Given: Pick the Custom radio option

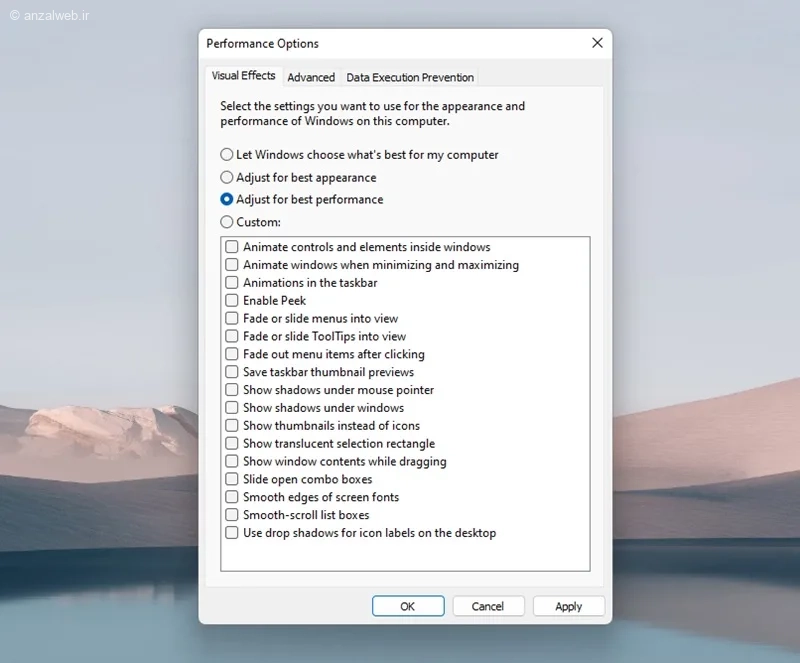Looking at the screenshot, I should click(227, 222).
